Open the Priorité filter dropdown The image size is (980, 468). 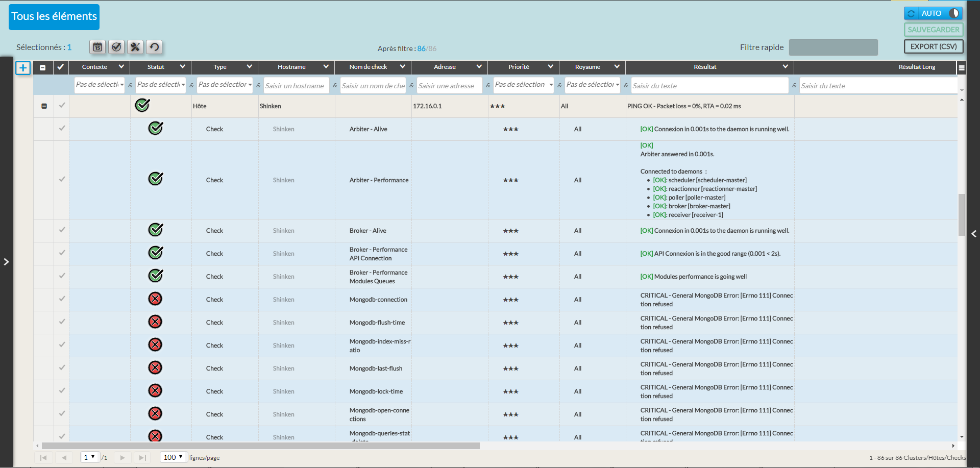524,85
